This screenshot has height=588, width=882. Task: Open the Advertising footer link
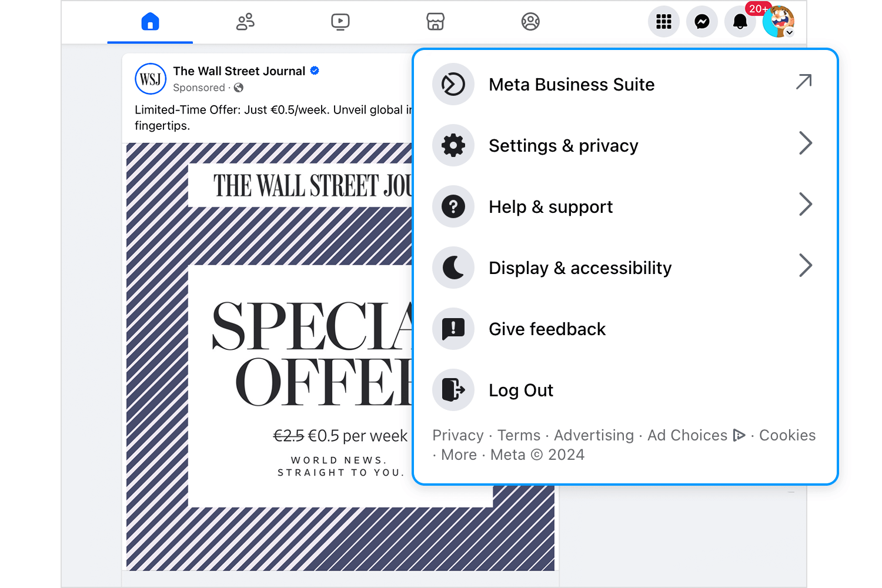point(594,435)
